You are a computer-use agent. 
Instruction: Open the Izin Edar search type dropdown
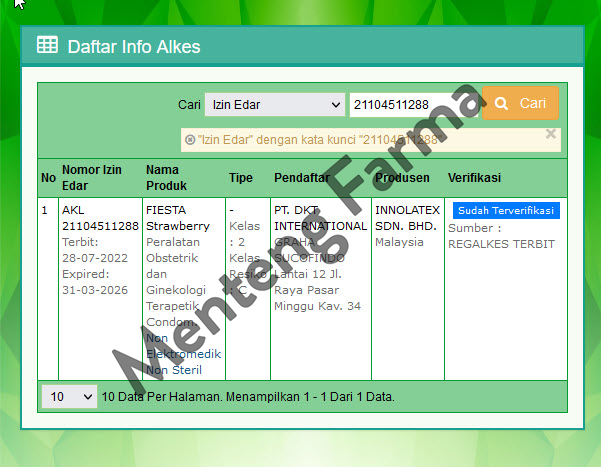(274, 105)
